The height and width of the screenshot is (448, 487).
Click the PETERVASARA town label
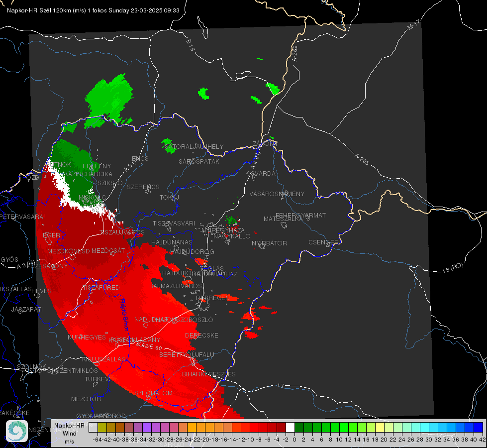[x=21, y=217]
